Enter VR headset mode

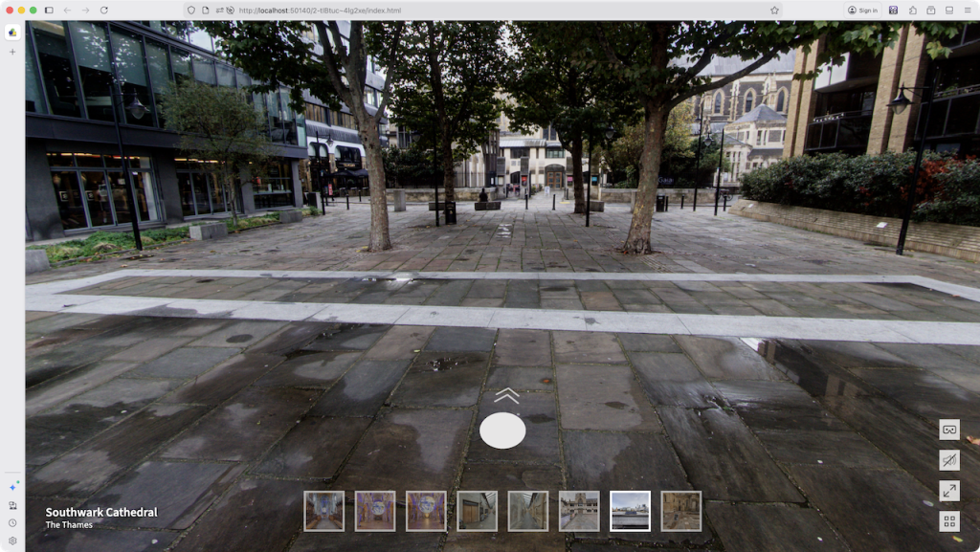pyautogui.click(x=949, y=430)
